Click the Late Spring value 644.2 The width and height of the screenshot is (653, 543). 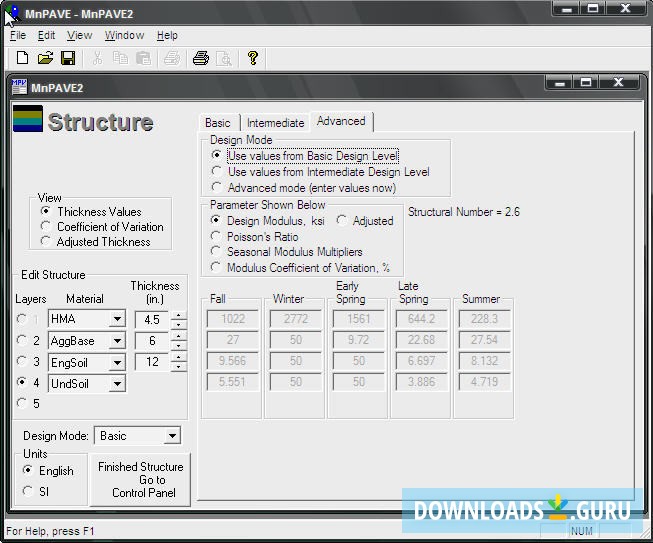[x=421, y=319]
